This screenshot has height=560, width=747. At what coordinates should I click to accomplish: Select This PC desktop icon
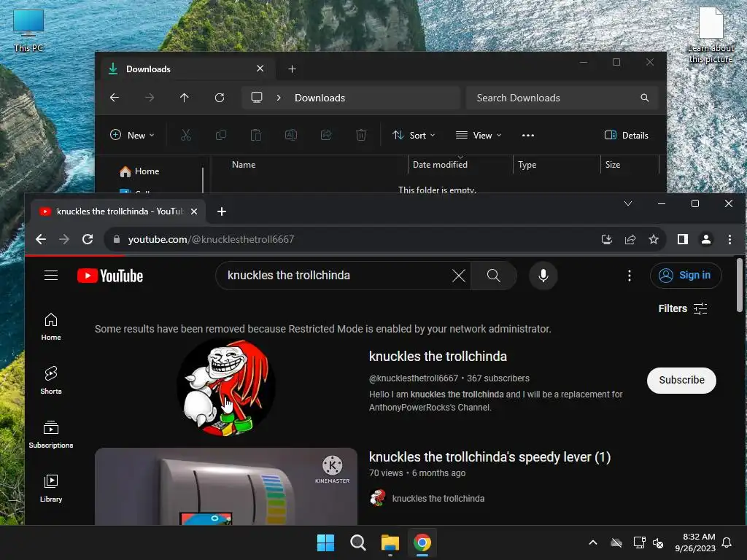(x=28, y=31)
